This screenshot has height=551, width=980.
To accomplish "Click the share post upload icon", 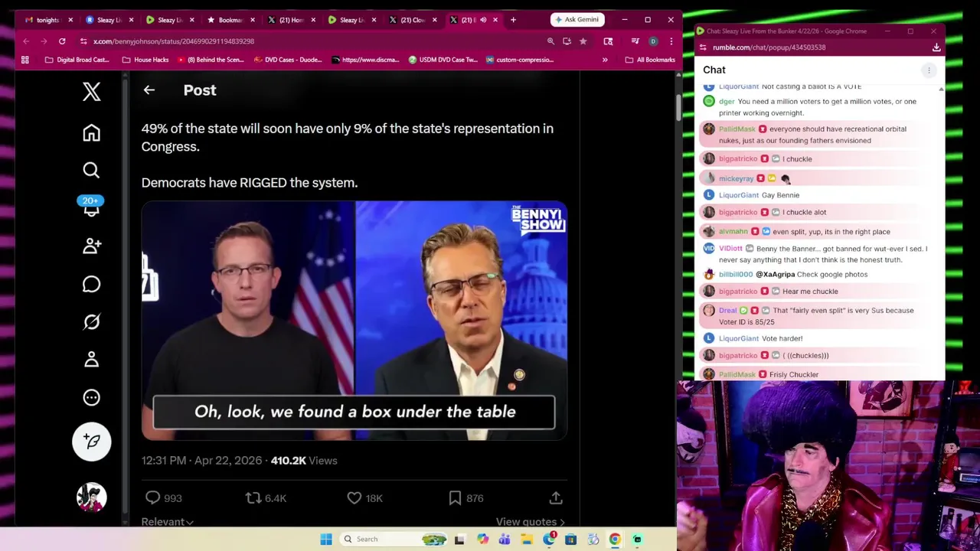I will tap(556, 498).
